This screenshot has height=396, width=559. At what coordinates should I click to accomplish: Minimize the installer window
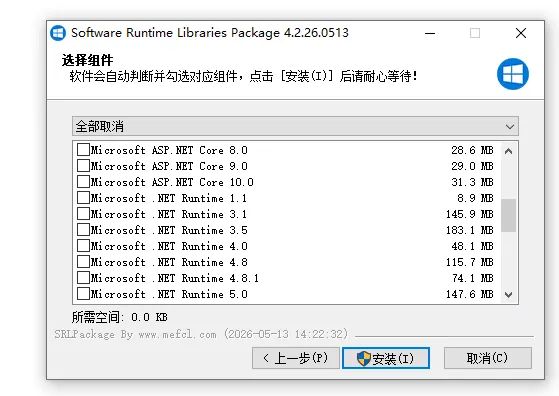click(x=430, y=34)
